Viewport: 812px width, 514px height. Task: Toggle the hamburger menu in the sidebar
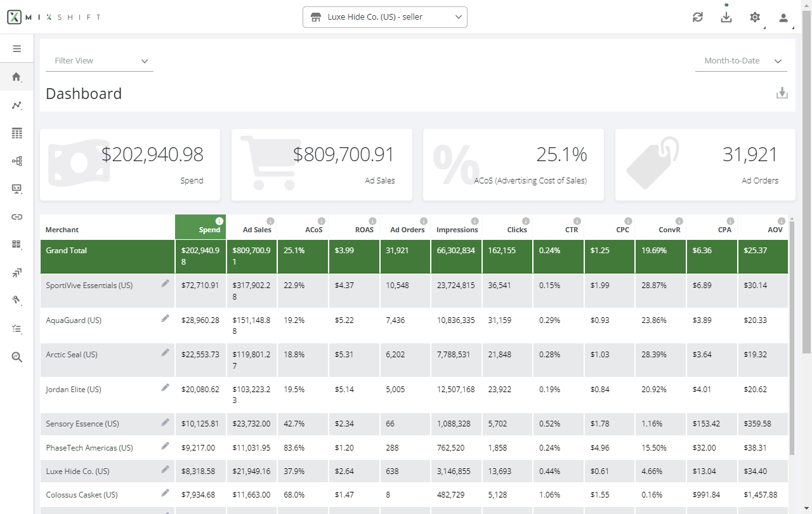(16, 49)
